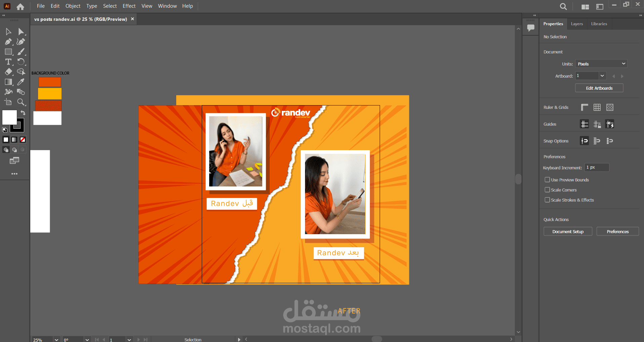The image size is (644, 342).
Task: Select the Selection tool arrow
Action: (x=8, y=32)
